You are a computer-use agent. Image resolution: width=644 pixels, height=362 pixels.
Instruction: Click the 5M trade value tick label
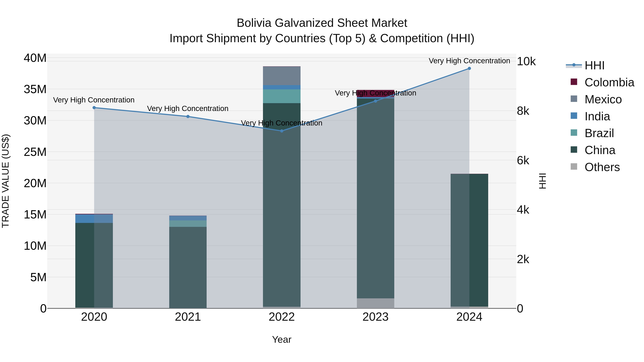pos(38,277)
